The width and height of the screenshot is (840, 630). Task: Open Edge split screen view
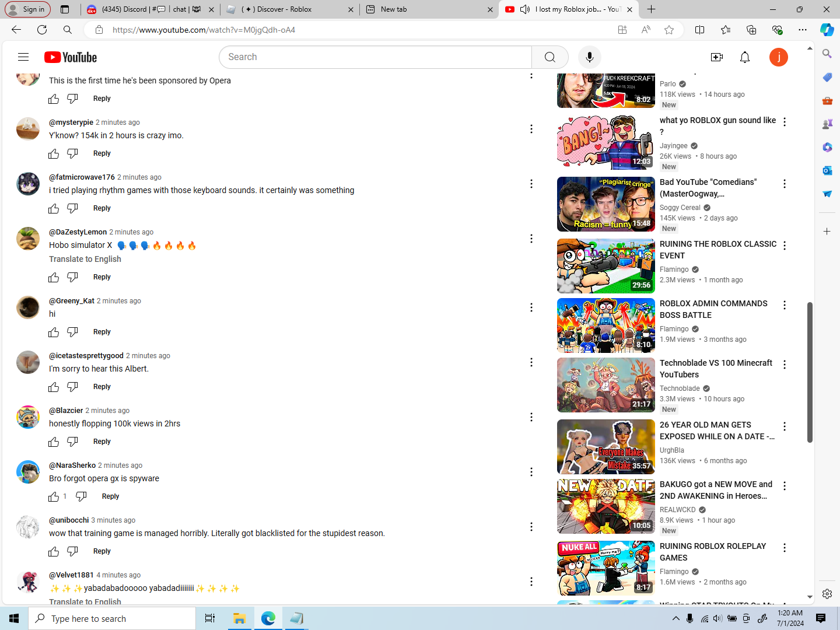pyautogui.click(x=700, y=30)
